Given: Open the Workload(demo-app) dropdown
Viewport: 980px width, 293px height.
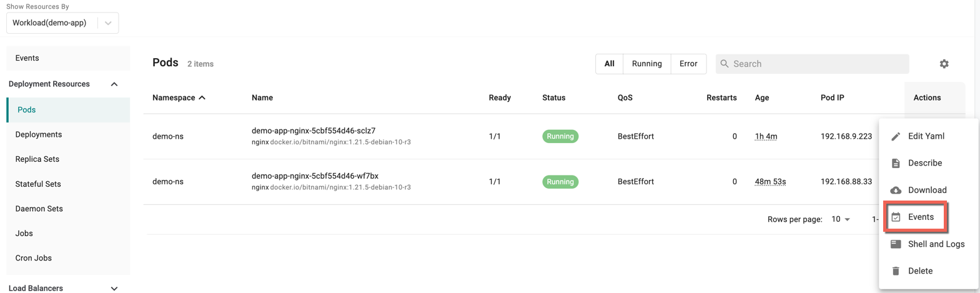Looking at the screenshot, I should (62, 23).
